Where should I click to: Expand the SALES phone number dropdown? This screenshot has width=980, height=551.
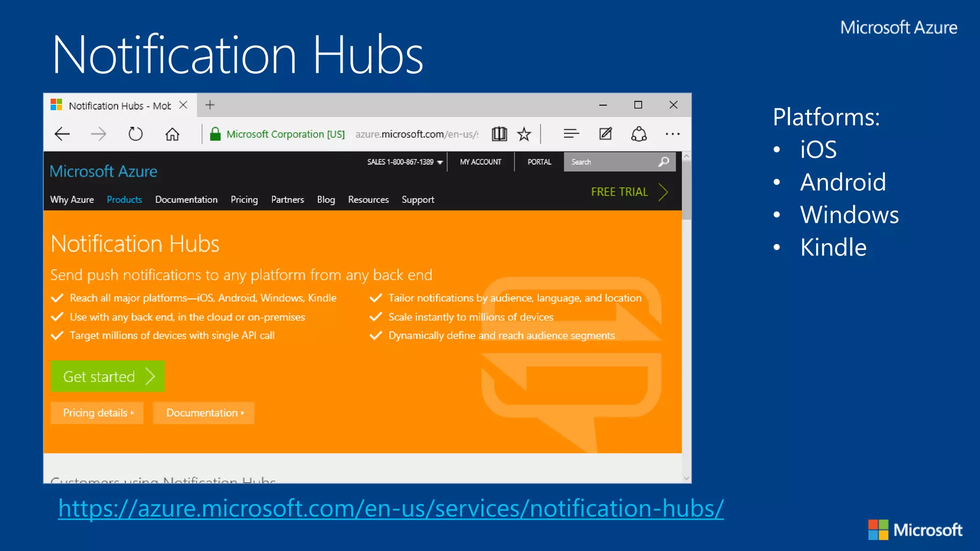405,162
